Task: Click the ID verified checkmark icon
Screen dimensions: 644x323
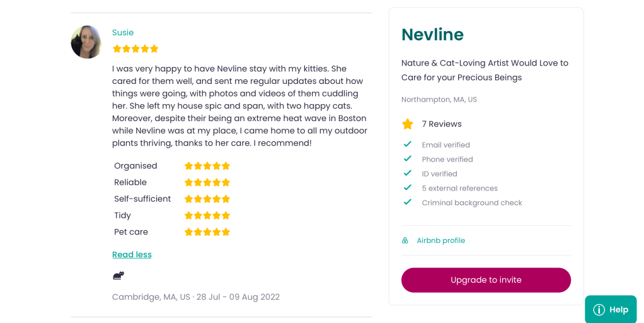Action: 408,173
